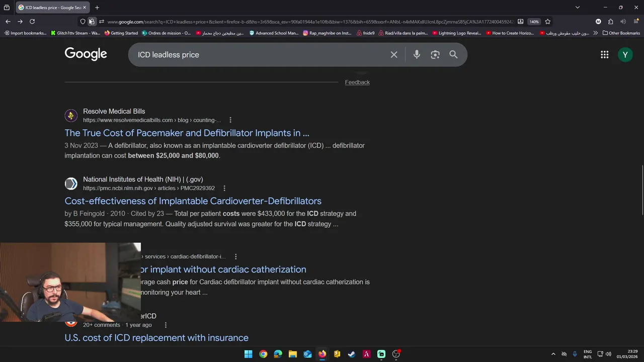Image resolution: width=644 pixels, height=362 pixels.
Task: Open How to Create Horizo... bookmark
Action: [510, 33]
